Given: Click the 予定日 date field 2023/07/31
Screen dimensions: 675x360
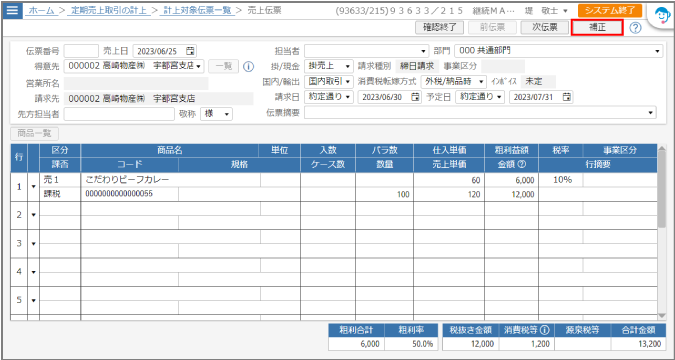Looking at the screenshot, I should (x=541, y=97).
